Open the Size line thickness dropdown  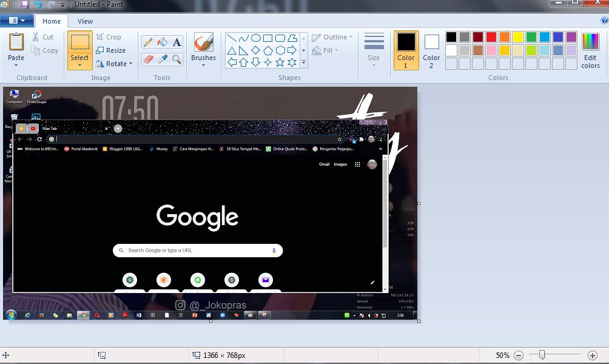374,50
